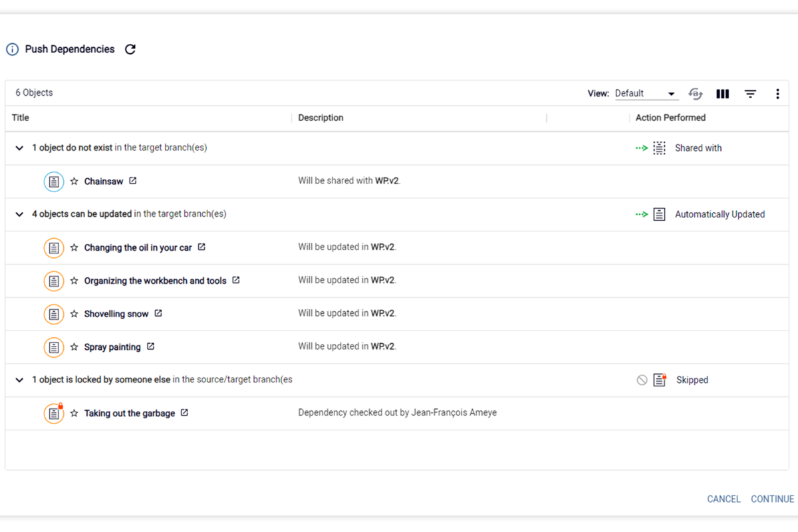Sort by the Title column header
Screen dimensions: 798x532
click(21, 118)
